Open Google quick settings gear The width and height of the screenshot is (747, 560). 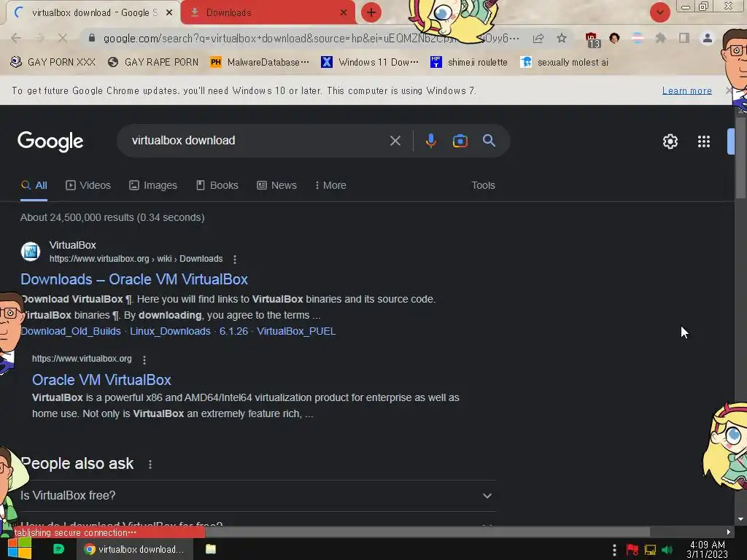[670, 141]
